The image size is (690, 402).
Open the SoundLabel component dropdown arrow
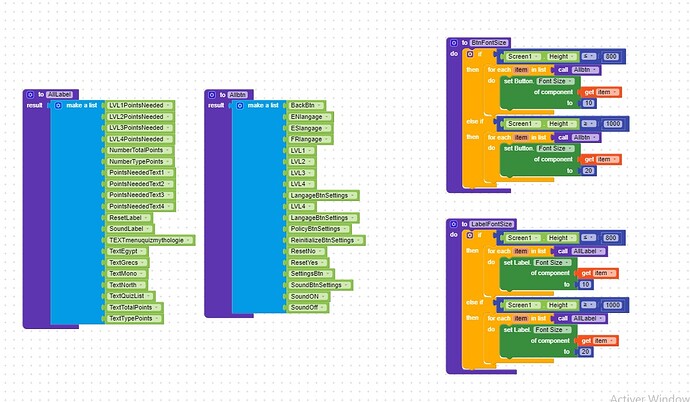(x=148, y=229)
